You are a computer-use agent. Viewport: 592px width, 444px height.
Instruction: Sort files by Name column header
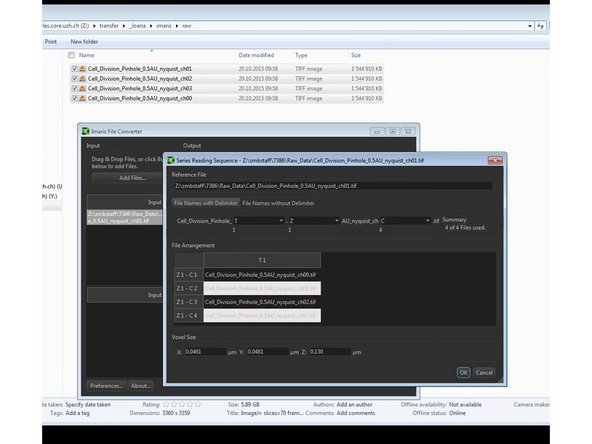[86, 55]
